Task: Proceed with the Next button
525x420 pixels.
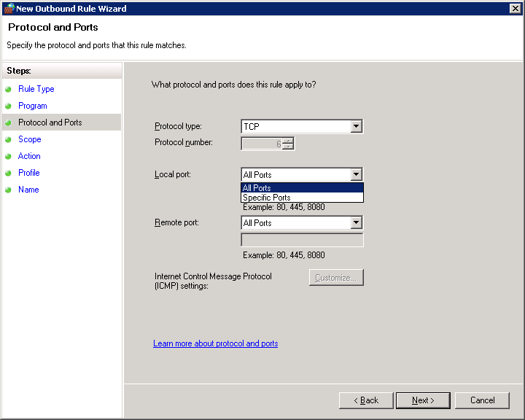Action: 423,400
